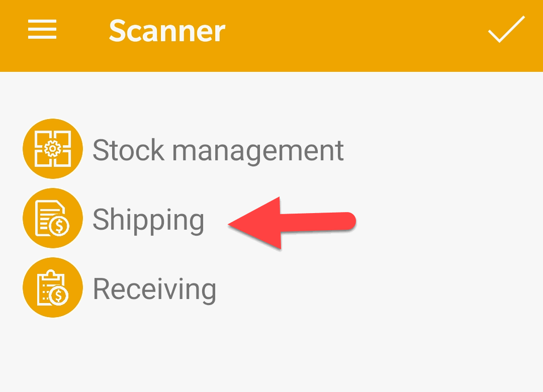Tap the dollar coin on Receiving icon
Viewport: 543px width, 392px height.
58,296
